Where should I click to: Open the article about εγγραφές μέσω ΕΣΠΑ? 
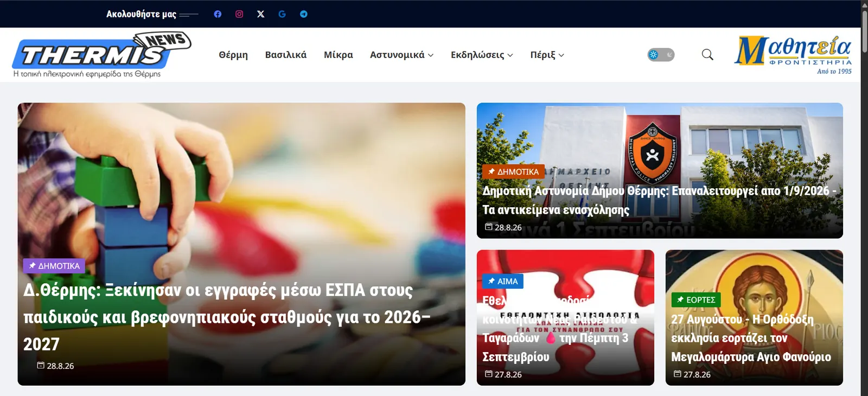[227, 317]
